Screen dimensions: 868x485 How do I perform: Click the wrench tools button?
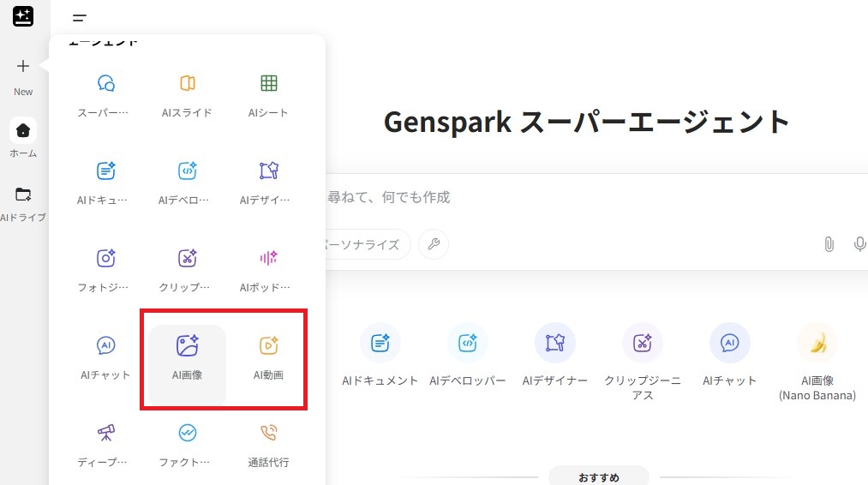(x=434, y=244)
